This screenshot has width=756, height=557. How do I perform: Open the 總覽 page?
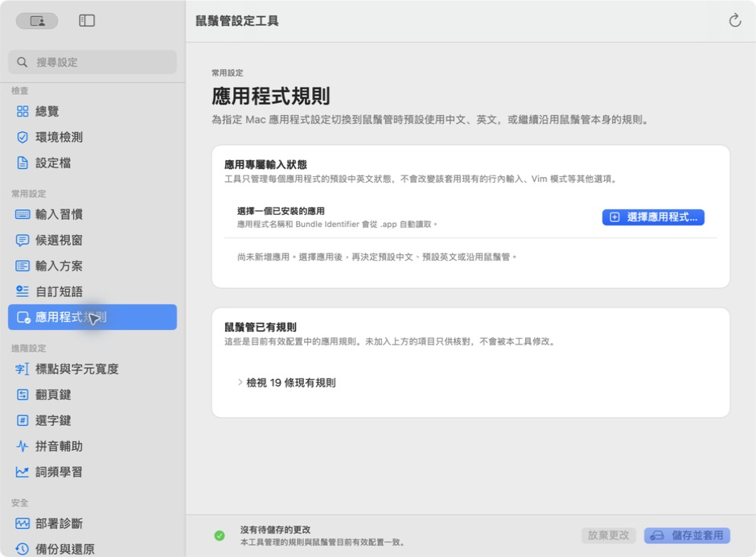point(92,112)
